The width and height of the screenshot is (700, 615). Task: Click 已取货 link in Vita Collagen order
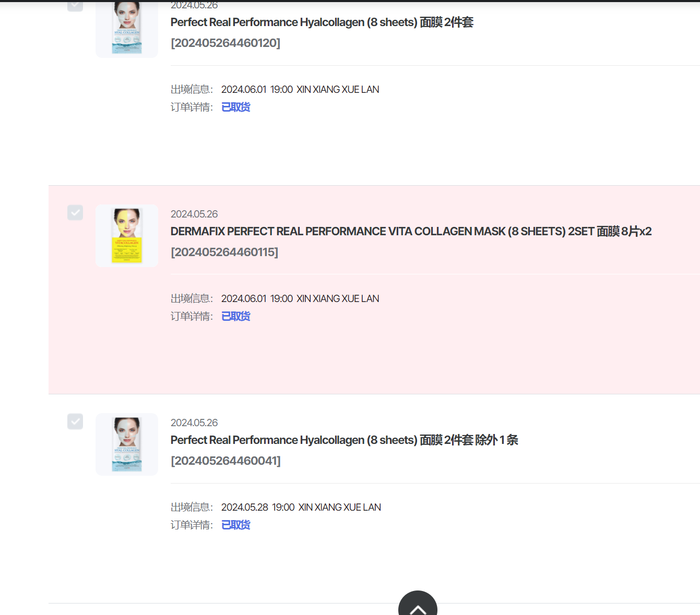(x=236, y=316)
